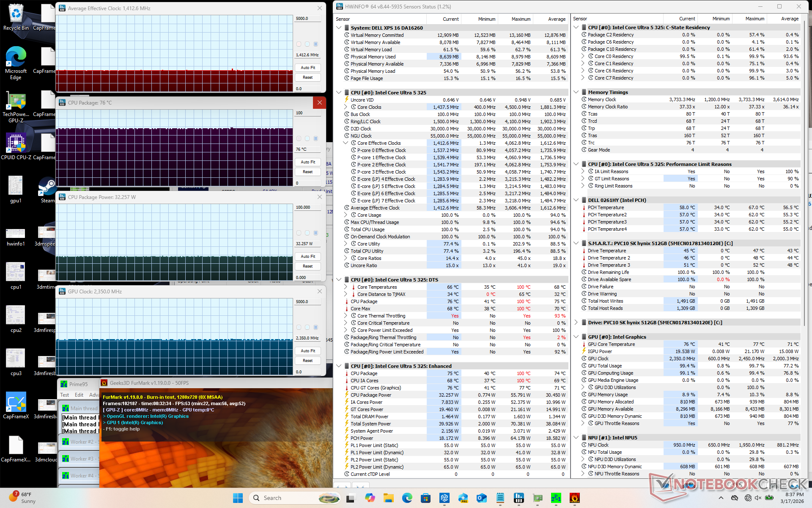Screen dimensions: 812x508
Task: Click Windows Start button on taskbar
Action: [238, 498]
